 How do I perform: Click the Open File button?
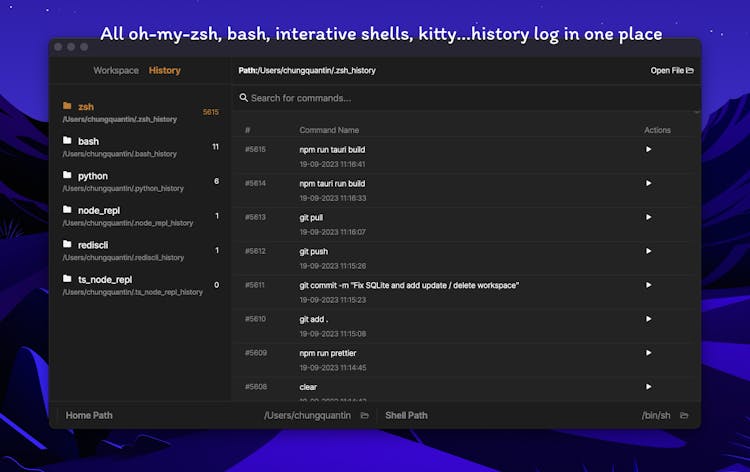[672, 71]
